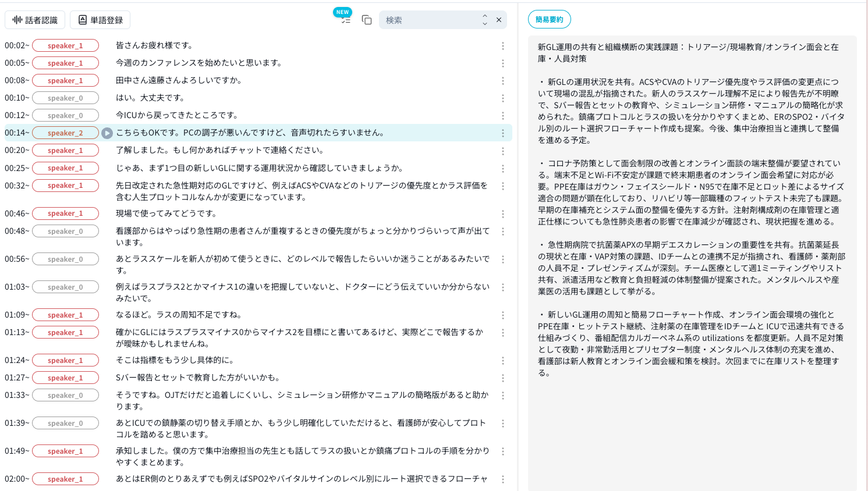Click speaker_0 label on the 00:10 row

click(65, 98)
